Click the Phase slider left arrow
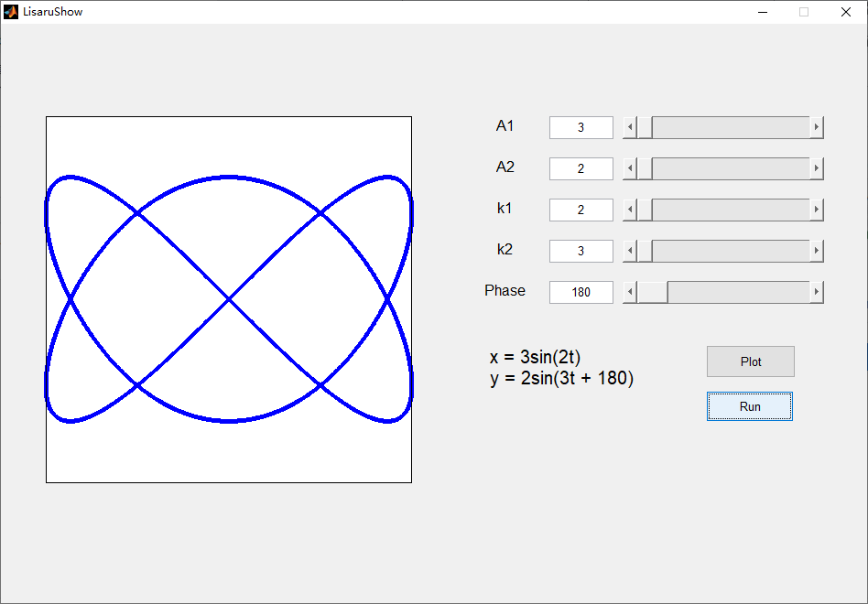Screen dimensions: 868x604 point(630,292)
